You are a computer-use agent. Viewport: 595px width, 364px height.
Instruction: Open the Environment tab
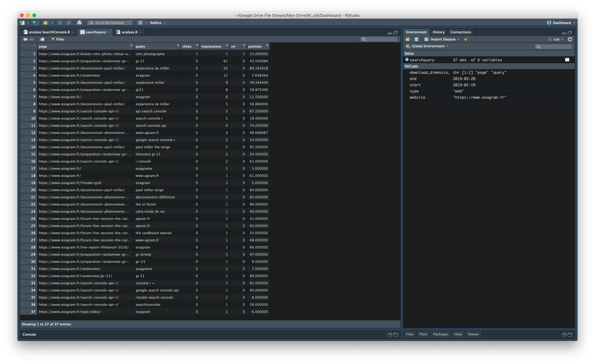tap(416, 32)
